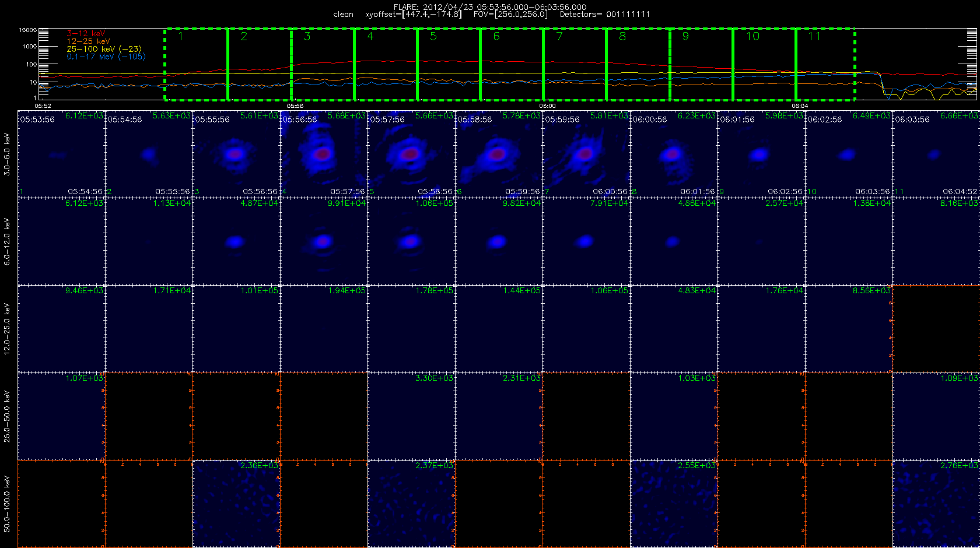The width and height of the screenshot is (980, 548).
Task: Click the 3.0-6.0 keV row label
Action: tap(7, 154)
